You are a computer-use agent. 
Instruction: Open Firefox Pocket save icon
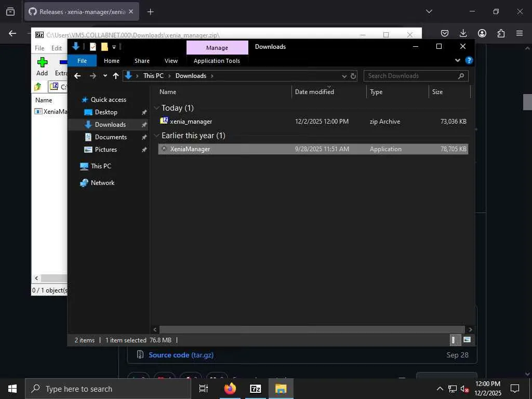[445, 33]
